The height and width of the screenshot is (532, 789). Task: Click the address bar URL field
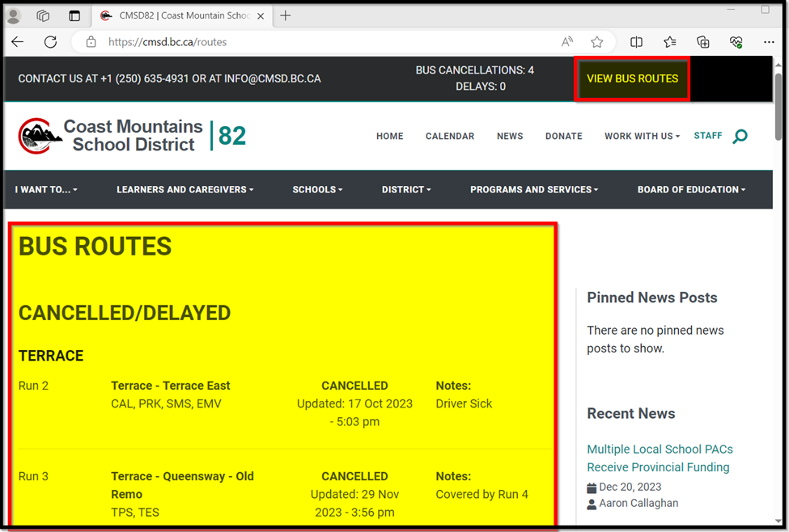click(324, 42)
